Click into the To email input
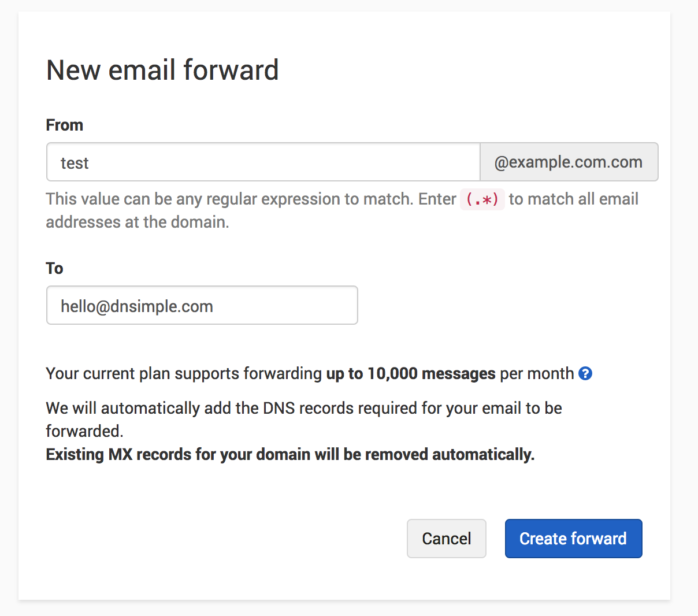This screenshot has height=616, width=698. point(202,306)
